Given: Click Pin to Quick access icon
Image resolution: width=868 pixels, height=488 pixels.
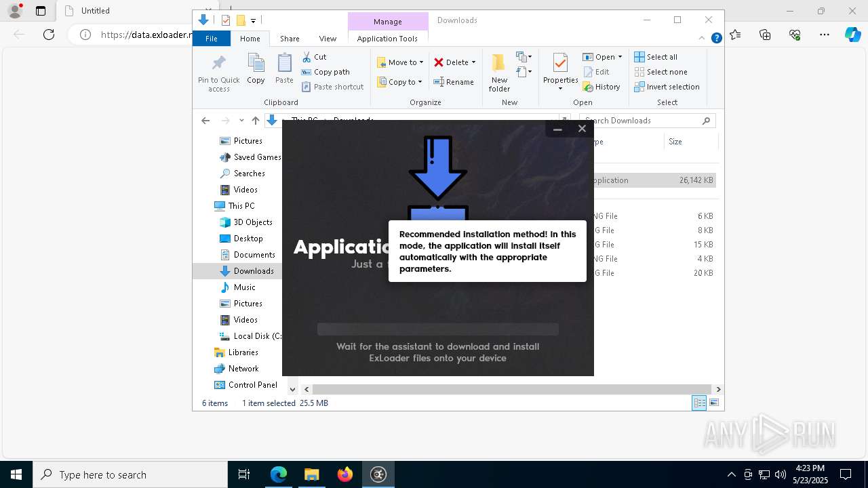Looking at the screenshot, I should click(218, 64).
